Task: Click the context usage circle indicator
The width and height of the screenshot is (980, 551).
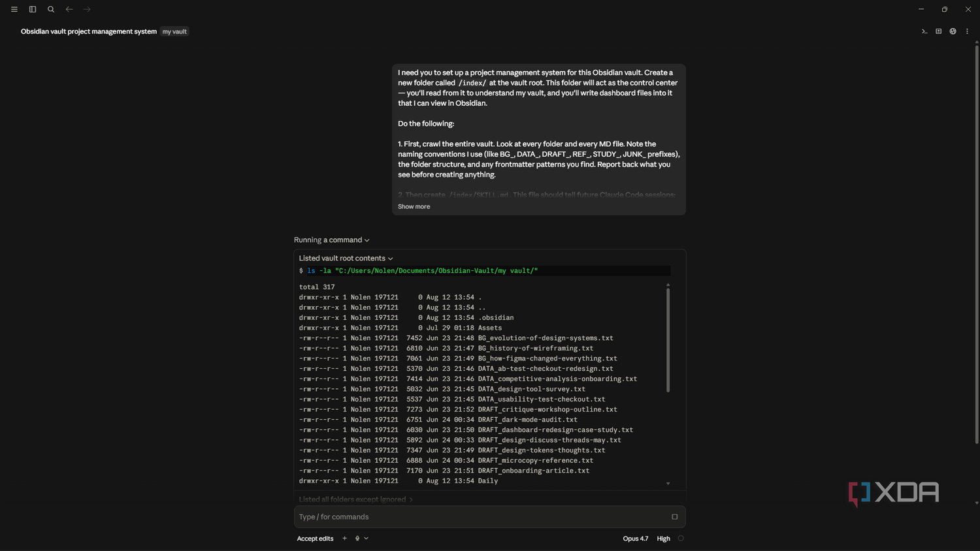Action: [681, 539]
